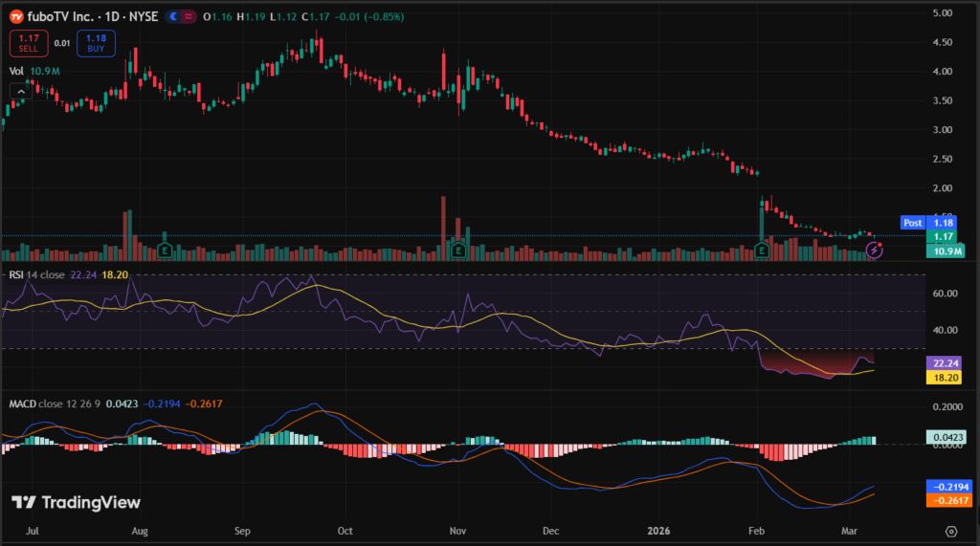Click the fuboTV orange logo icon
Screen dimensions: 980x546
pos(17,17)
